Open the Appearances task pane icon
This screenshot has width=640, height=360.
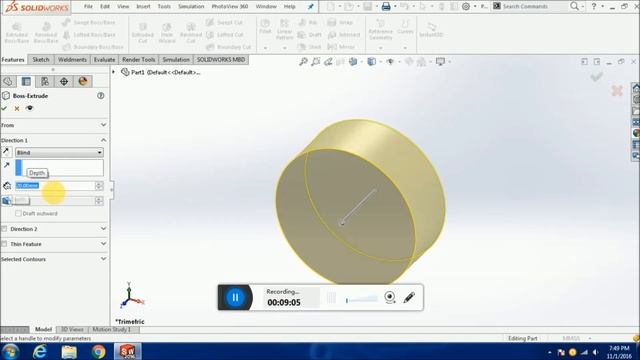(x=636, y=133)
